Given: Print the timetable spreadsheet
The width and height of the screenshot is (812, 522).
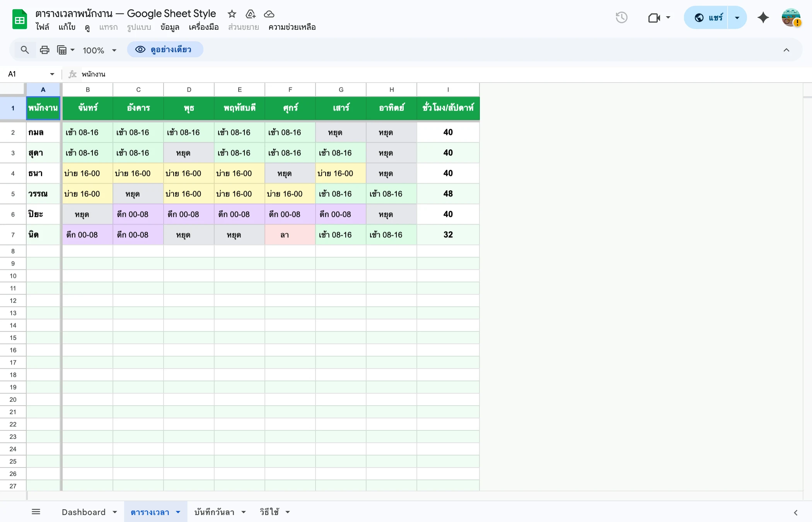Looking at the screenshot, I should click(x=44, y=49).
